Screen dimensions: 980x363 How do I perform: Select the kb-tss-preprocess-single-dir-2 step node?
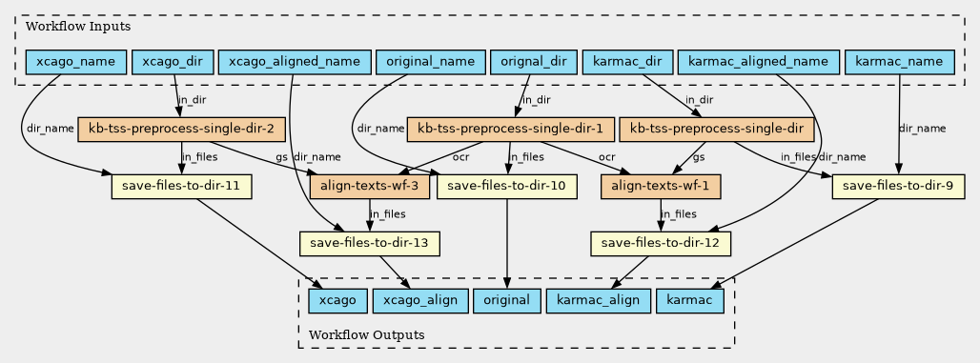pos(182,130)
